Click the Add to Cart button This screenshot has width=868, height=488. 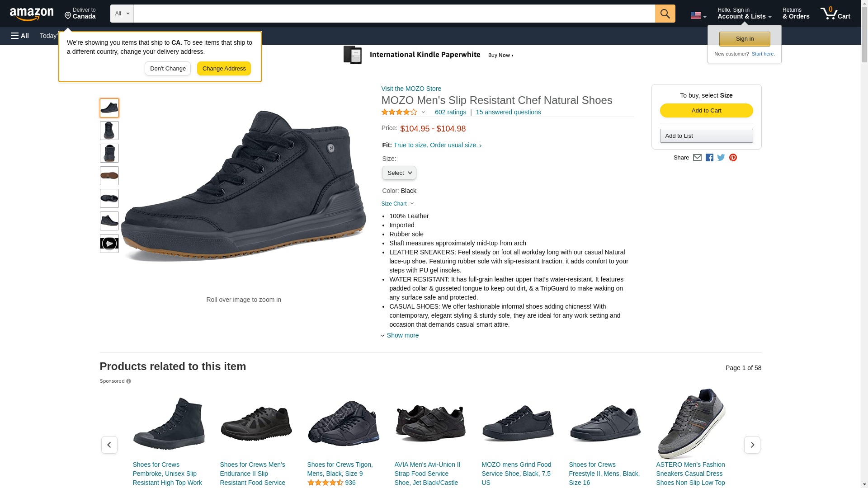pyautogui.click(x=706, y=111)
